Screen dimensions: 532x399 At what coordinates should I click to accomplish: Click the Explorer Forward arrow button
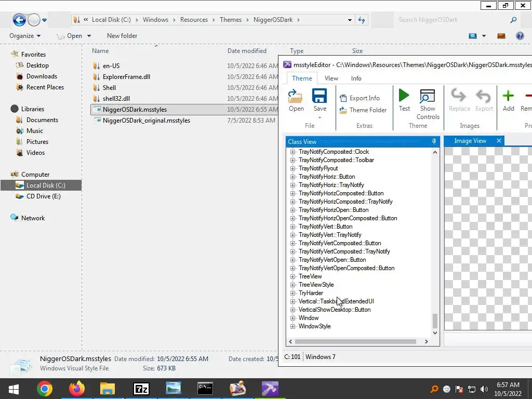pyautogui.click(x=34, y=20)
